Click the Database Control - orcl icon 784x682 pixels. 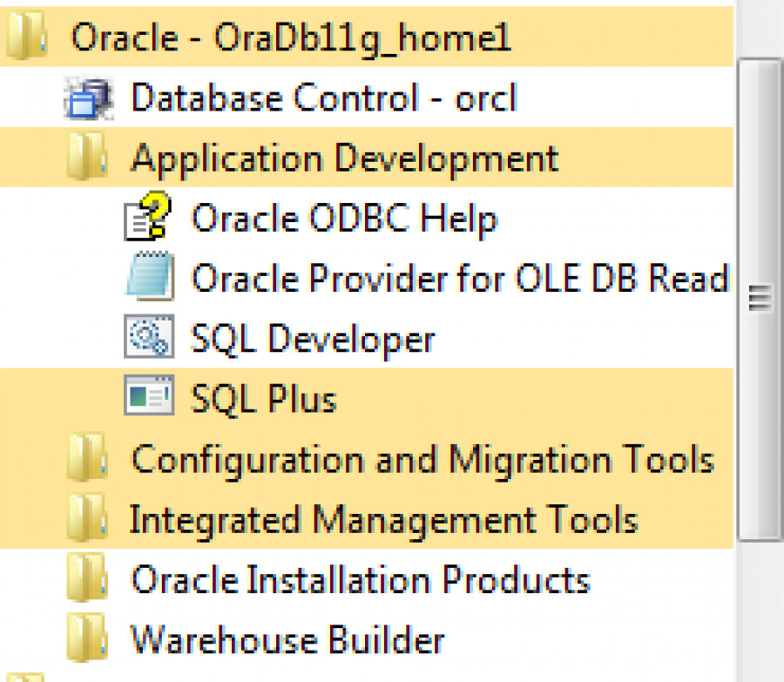[x=88, y=98]
